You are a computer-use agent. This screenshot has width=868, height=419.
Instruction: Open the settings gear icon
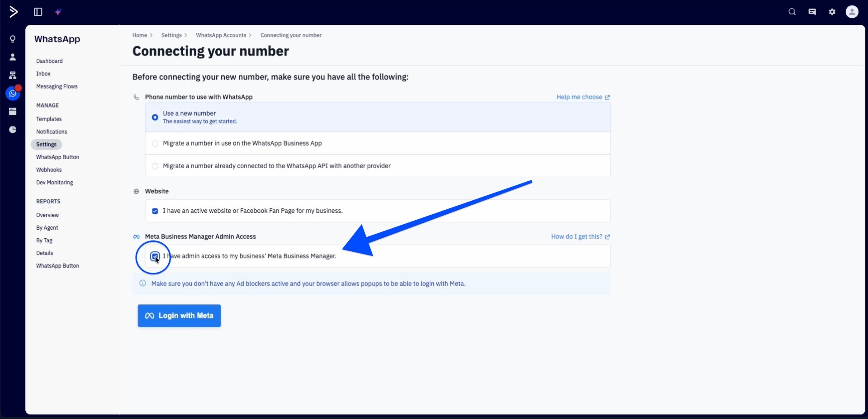click(x=832, y=12)
